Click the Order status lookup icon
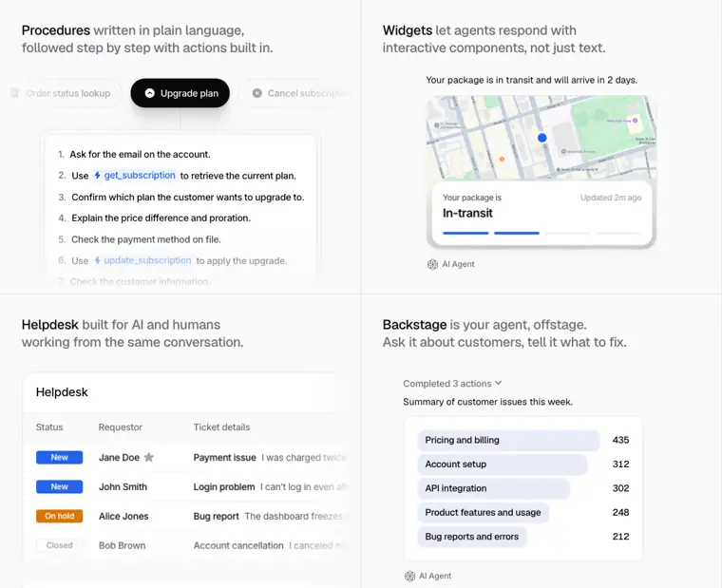Image resolution: width=722 pixels, height=588 pixels. tap(15, 93)
